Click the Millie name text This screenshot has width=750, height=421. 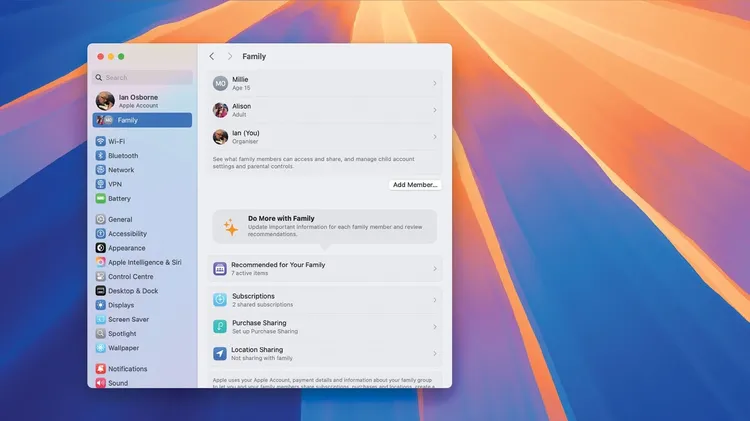click(240, 79)
